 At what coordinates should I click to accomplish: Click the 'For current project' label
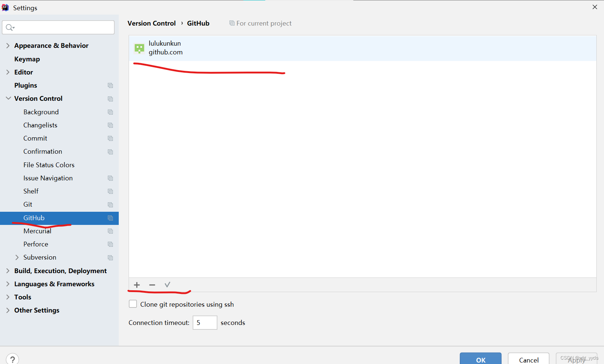pos(264,23)
